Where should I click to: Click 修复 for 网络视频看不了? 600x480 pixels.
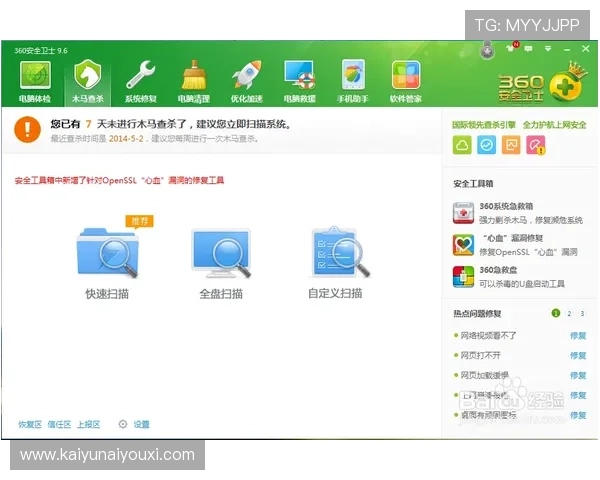[578, 336]
